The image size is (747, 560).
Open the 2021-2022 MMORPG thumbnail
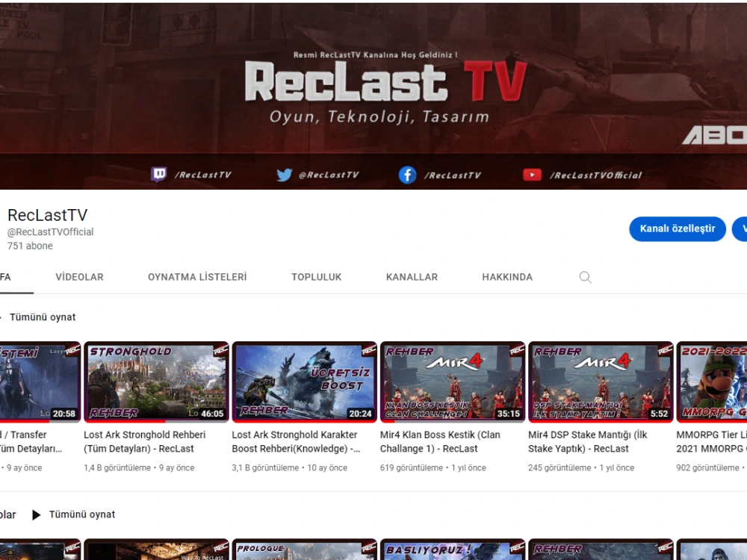click(712, 382)
